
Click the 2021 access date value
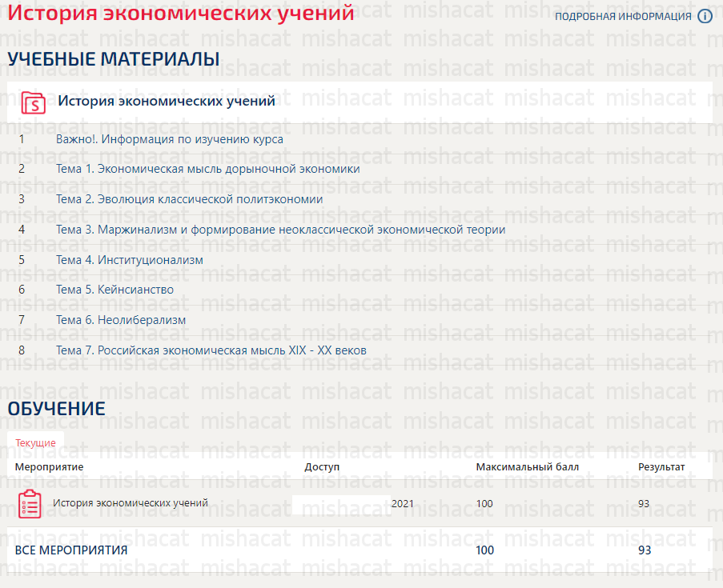(403, 503)
